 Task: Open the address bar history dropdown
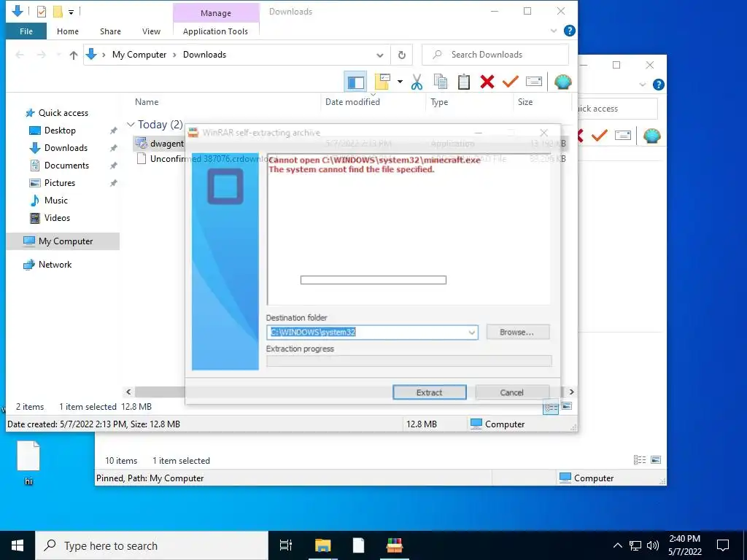(x=379, y=55)
